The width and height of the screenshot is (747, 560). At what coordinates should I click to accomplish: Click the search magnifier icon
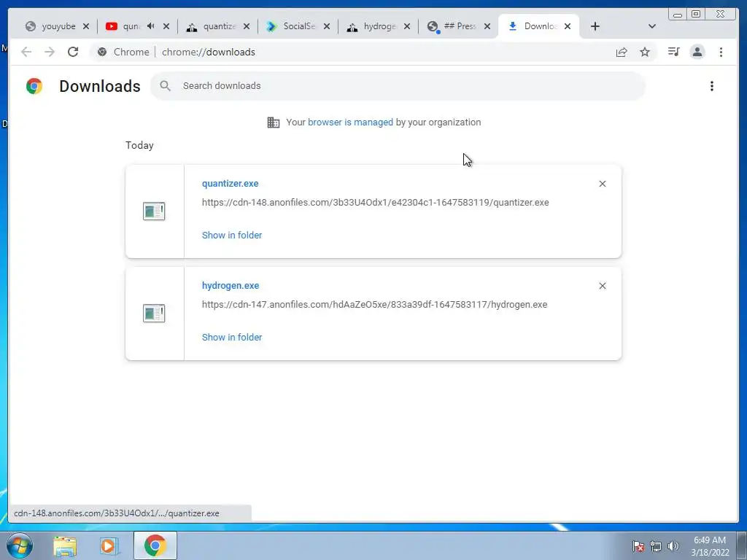(166, 86)
